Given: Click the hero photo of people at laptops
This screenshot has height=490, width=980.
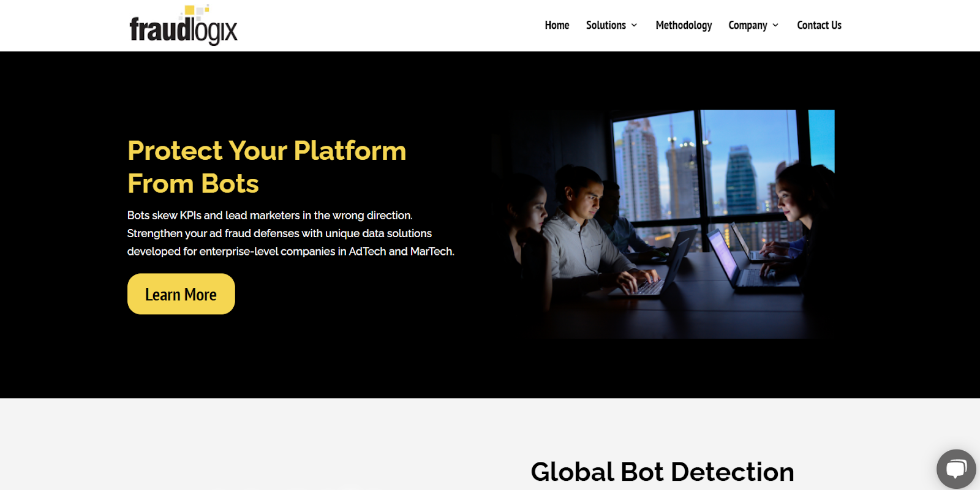Looking at the screenshot, I should [x=665, y=224].
